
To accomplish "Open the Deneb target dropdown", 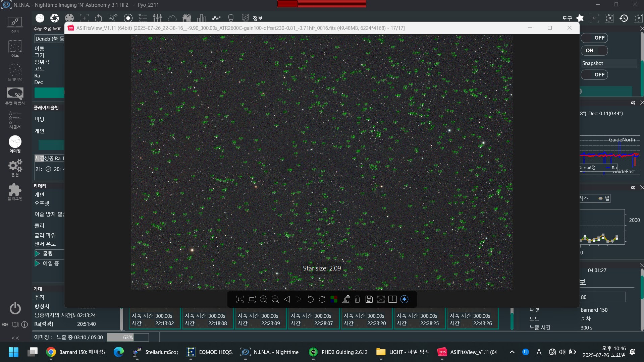I will (49, 39).
